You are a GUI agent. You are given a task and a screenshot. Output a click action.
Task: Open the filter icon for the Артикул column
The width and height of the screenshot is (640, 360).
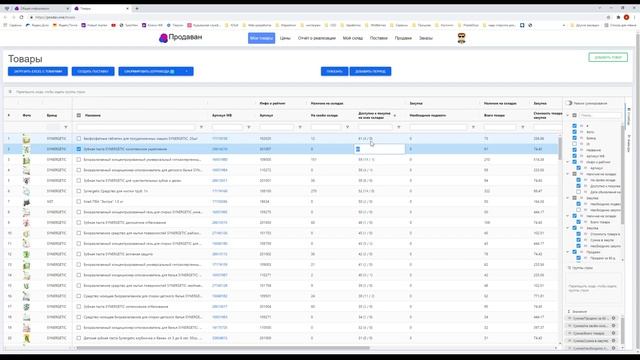(x=300, y=127)
